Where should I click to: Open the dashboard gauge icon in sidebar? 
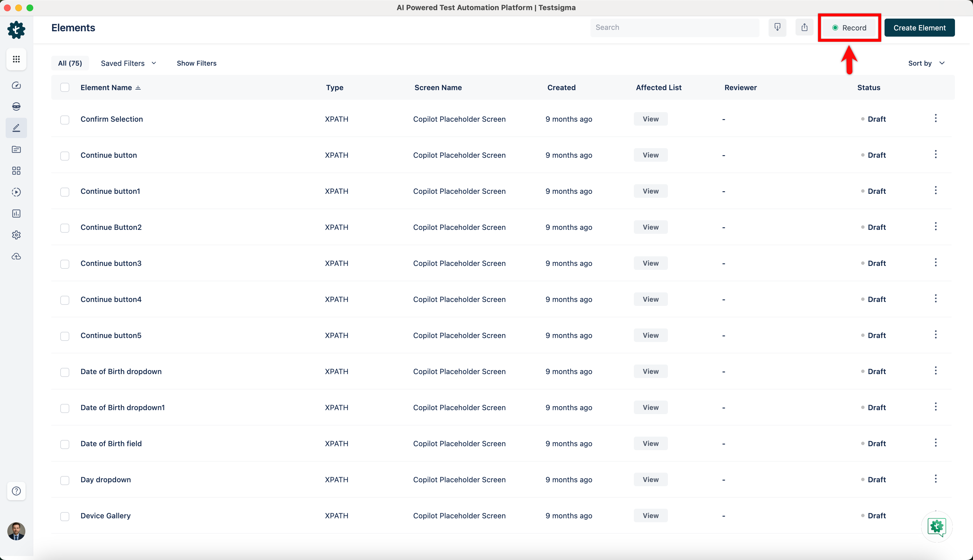[x=16, y=85]
